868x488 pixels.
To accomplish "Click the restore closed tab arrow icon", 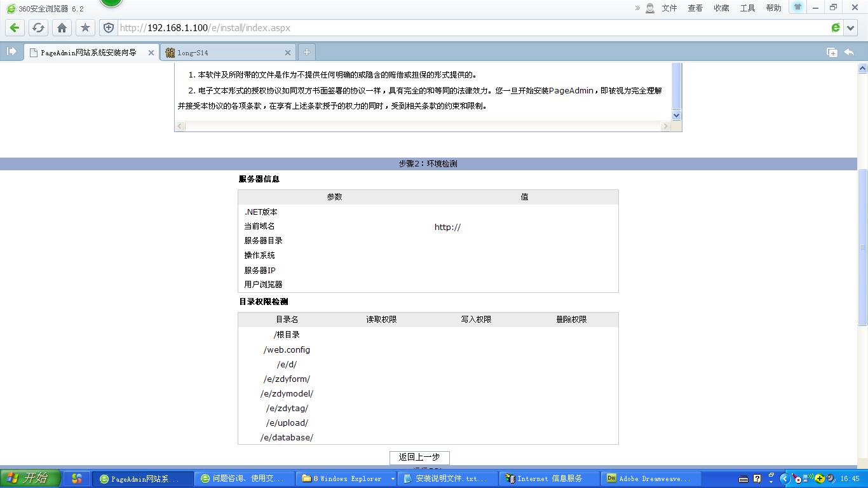I will click(849, 52).
